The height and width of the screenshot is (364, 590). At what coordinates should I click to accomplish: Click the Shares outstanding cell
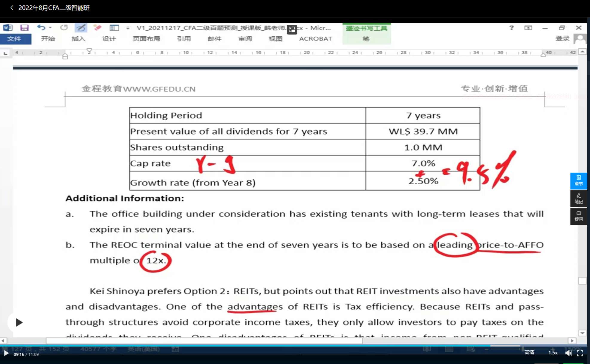(247, 148)
